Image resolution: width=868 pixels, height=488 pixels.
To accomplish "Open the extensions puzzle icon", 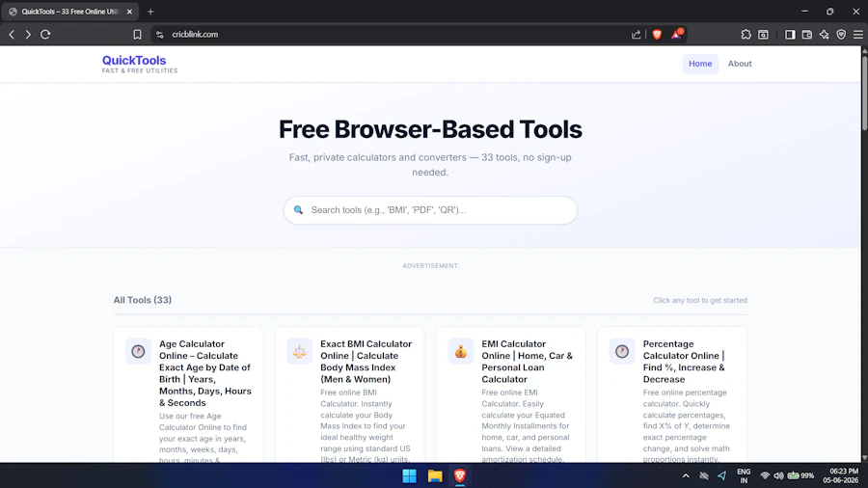I will click(x=746, y=35).
